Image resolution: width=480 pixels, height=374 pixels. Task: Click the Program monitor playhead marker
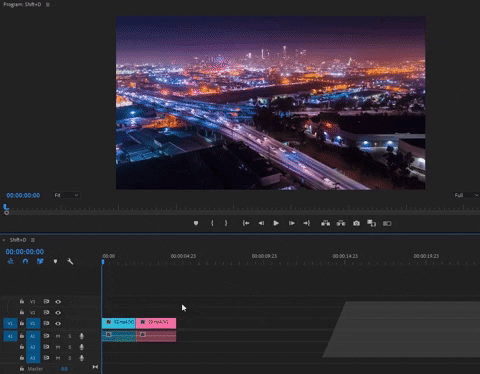coord(5,207)
